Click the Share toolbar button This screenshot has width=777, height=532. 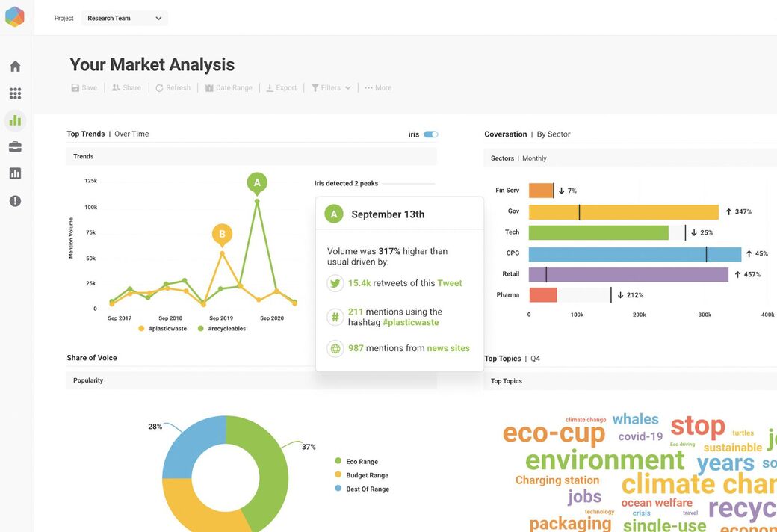click(x=126, y=87)
